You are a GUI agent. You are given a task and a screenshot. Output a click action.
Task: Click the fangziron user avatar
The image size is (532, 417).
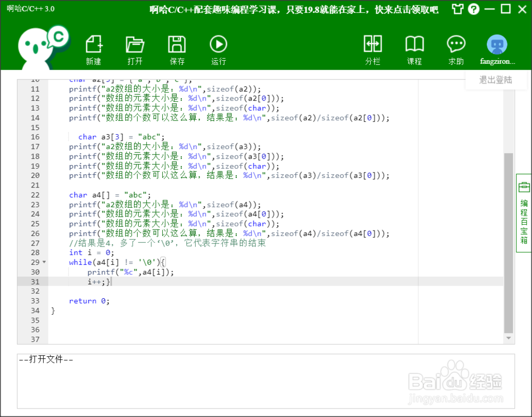coord(497,45)
